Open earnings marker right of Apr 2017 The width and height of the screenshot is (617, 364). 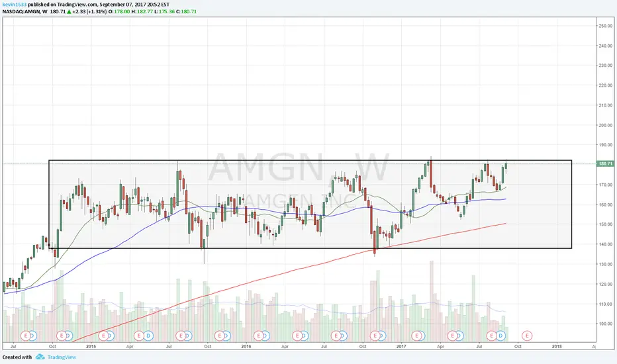tap(453, 336)
